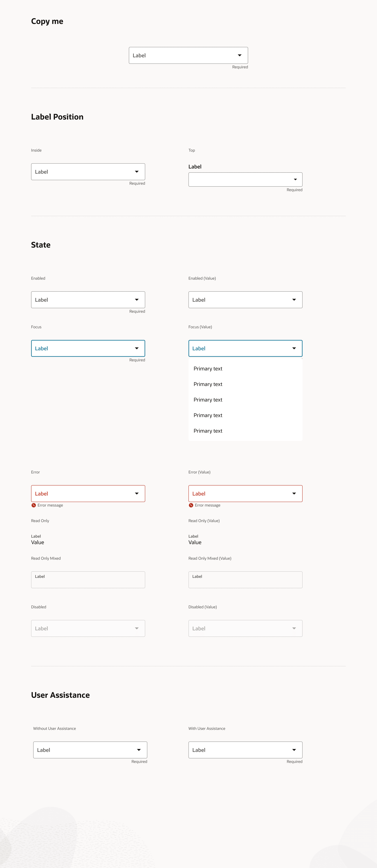Click error icon under Error select
Viewport: 377px width, 868px height.
coord(34,505)
